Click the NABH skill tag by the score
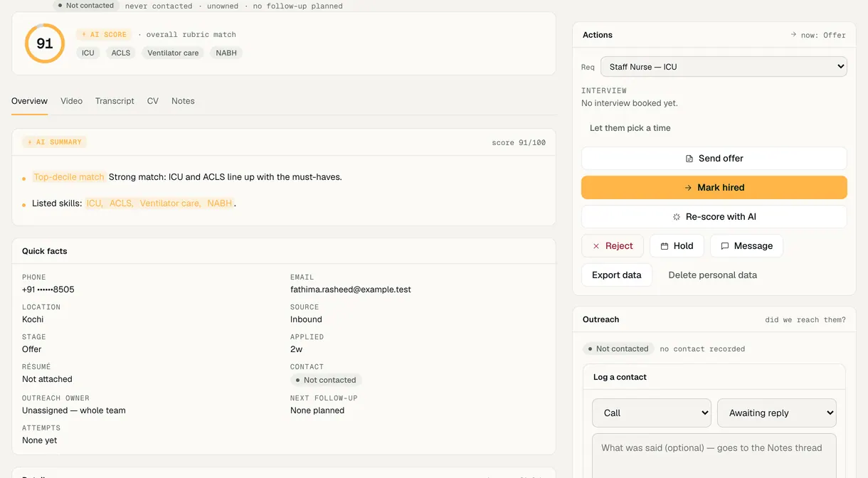The width and height of the screenshot is (868, 478). tap(226, 53)
